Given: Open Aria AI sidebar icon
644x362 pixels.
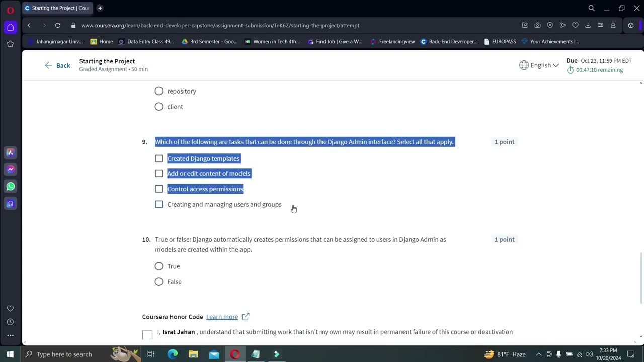Looking at the screenshot, I should [x=10, y=152].
